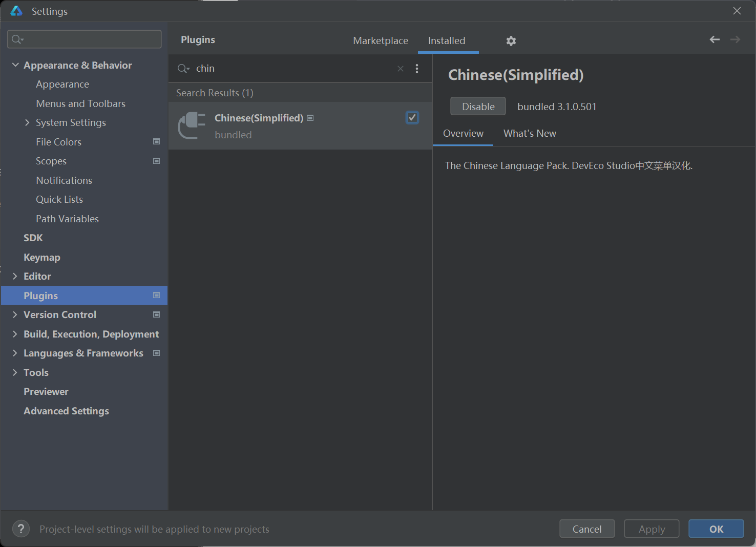Open the Overview tab of the plugin
Screen dimensions: 756x547
coord(463,133)
